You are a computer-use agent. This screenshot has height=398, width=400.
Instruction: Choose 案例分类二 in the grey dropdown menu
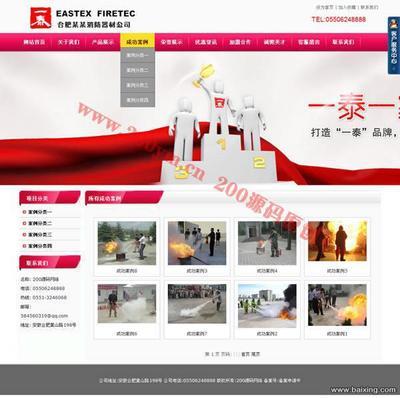[x=137, y=70]
